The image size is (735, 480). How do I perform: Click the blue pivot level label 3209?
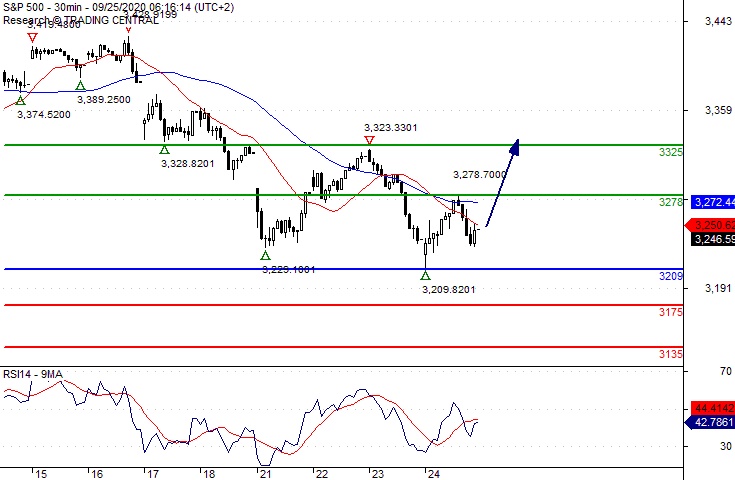tap(671, 276)
